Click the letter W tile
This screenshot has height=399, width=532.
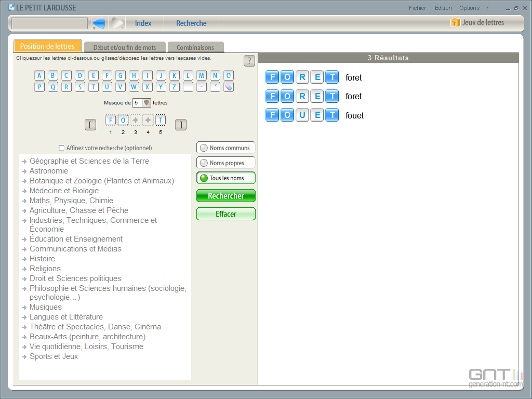click(x=134, y=87)
